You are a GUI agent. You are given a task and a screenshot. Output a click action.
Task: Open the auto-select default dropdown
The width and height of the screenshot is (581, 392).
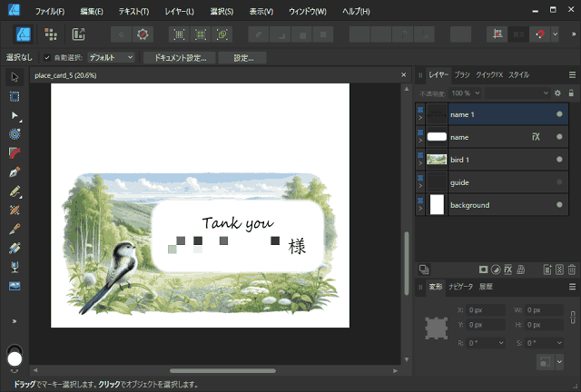click(111, 57)
